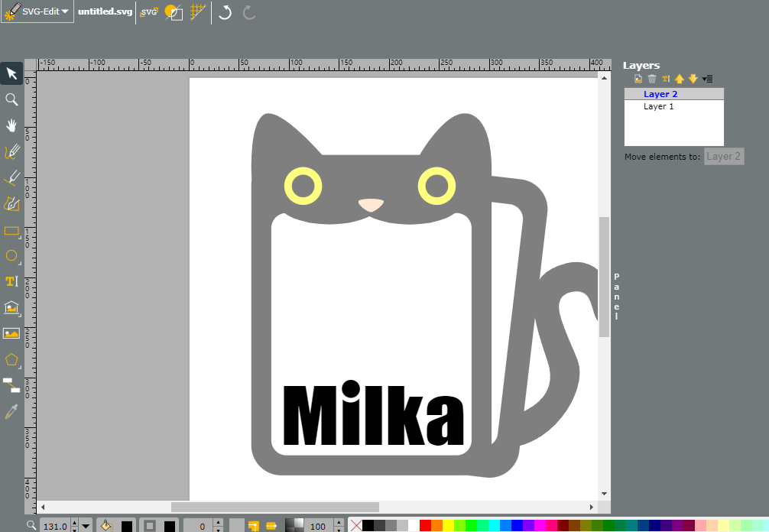The height and width of the screenshot is (532, 769).
Task: Move layer up with orange arrow
Action: 680,79
